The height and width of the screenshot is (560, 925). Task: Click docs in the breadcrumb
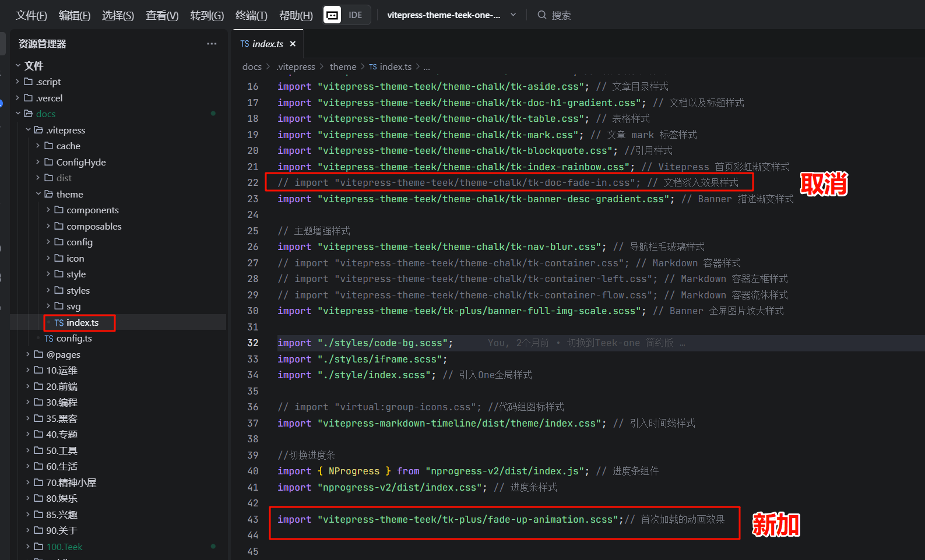(x=252, y=67)
